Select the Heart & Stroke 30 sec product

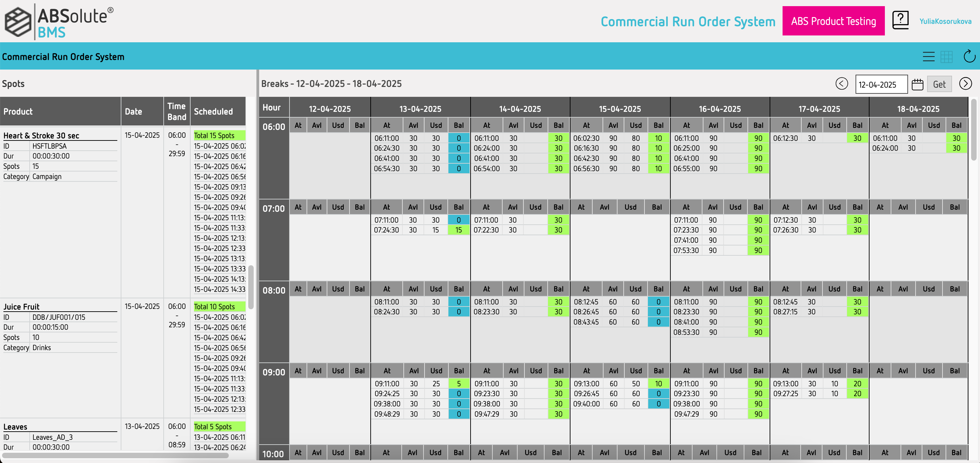[41, 135]
